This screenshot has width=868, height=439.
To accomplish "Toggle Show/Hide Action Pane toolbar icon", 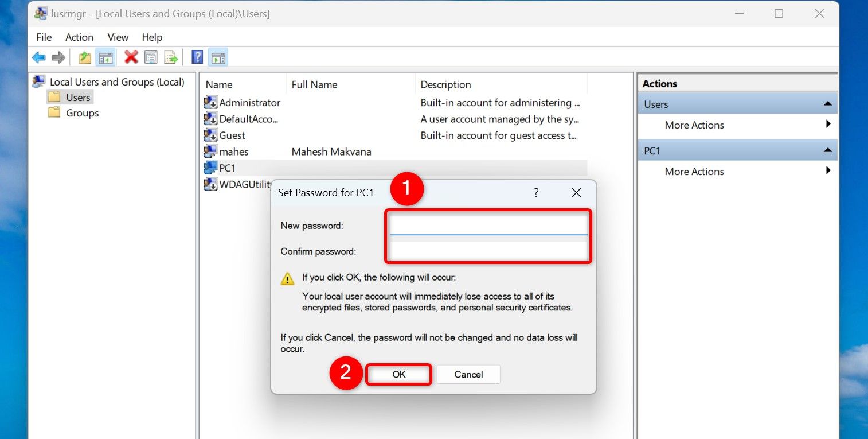I will coord(218,57).
